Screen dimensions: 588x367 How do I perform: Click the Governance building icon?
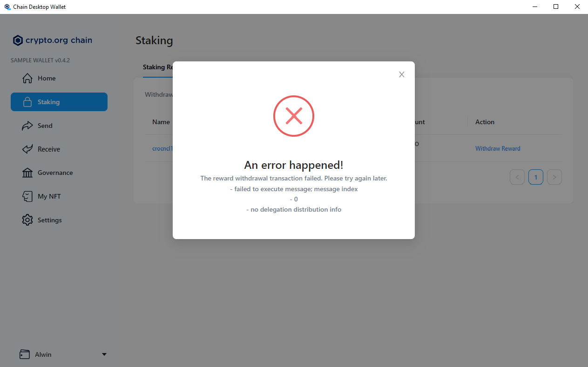[27, 173]
